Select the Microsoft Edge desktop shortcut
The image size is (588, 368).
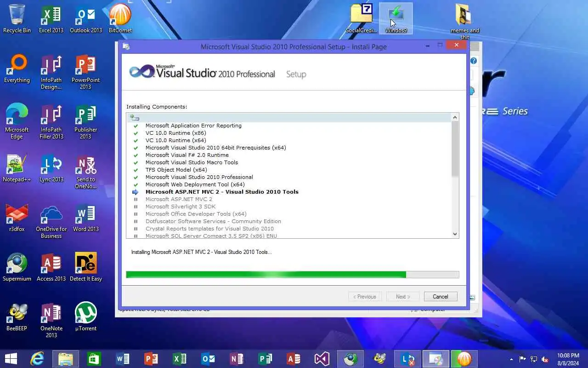pyautogui.click(x=17, y=121)
